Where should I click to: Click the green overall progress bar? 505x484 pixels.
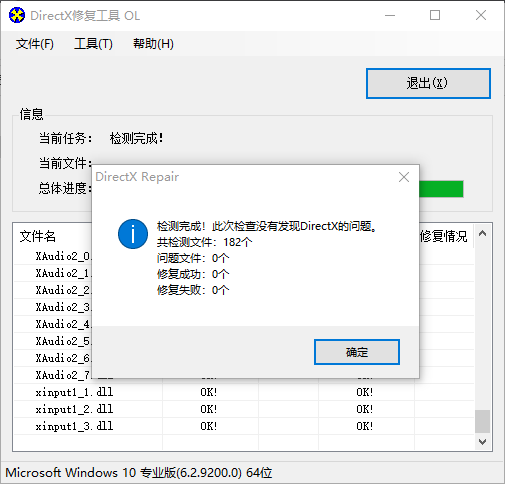[x=441, y=189]
